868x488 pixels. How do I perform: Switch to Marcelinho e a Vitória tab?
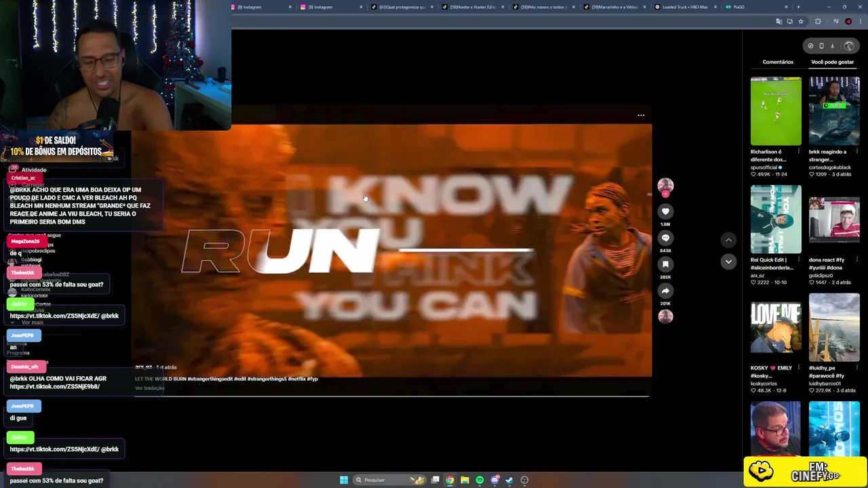point(615,7)
